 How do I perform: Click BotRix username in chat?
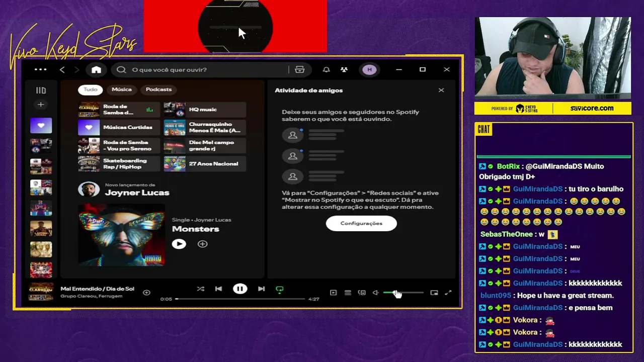(508, 166)
